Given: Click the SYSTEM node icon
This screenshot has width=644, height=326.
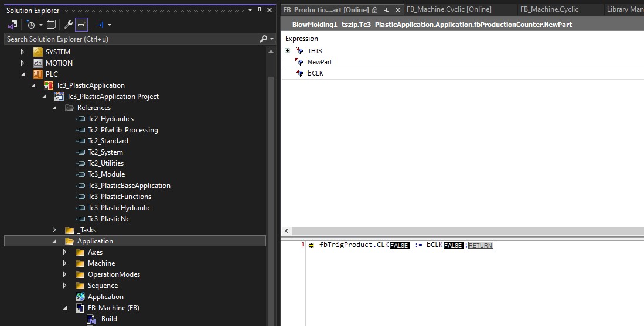Looking at the screenshot, I should [x=38, y=52].
